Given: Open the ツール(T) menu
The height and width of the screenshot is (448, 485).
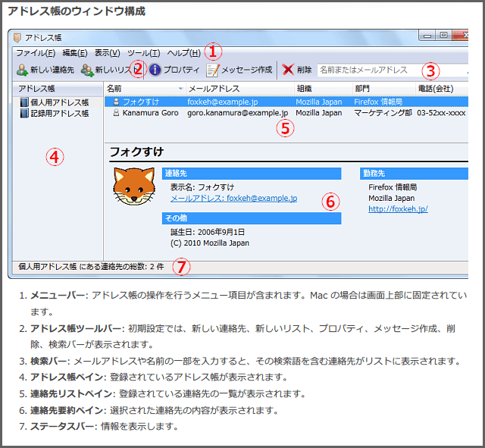Looking at the screenshot, I should coord(143,53).
